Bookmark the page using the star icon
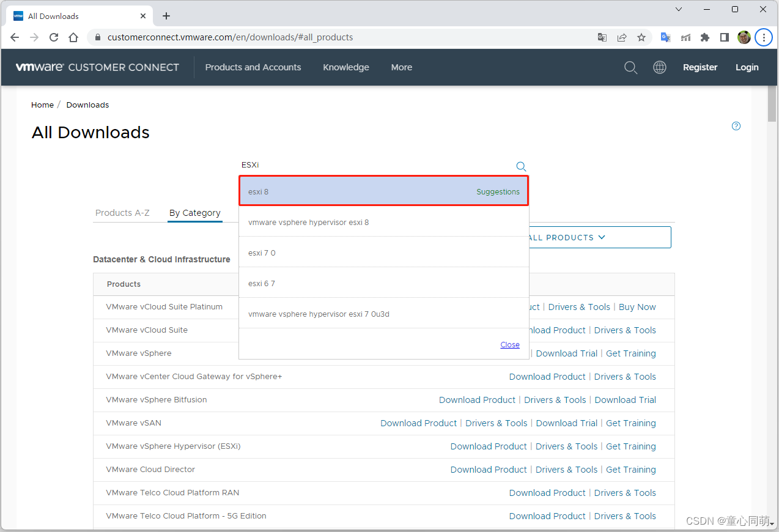This screenshot has height=532, width=779. tap(641, 37)
